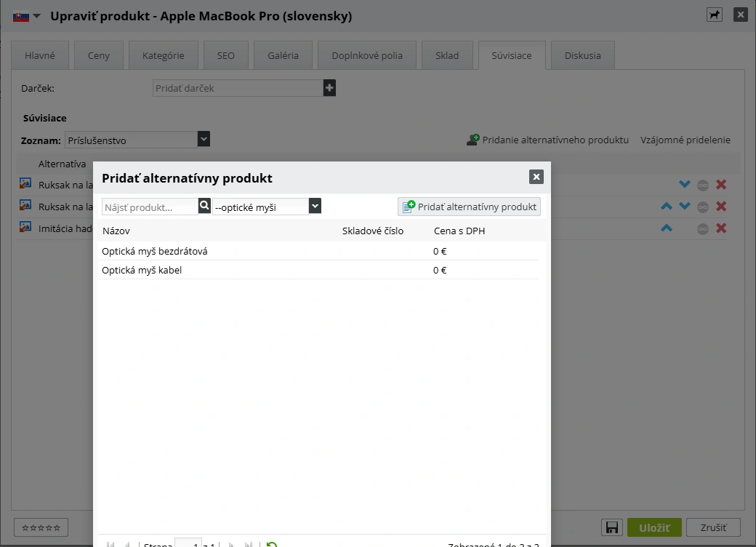The image size is (756, 547).
Task: Click the link icon on Imitácia row
Action: coord(702,228)
